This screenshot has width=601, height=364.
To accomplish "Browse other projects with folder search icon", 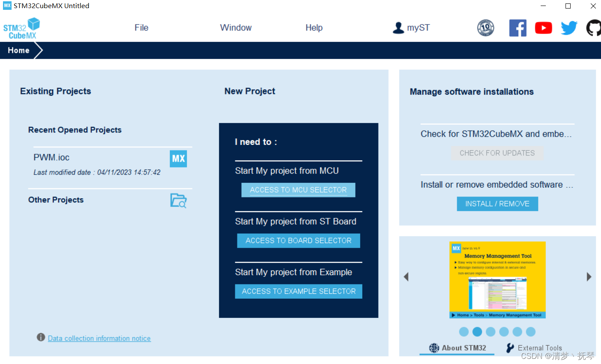I will pyautogui.click(x=178, y=200).
